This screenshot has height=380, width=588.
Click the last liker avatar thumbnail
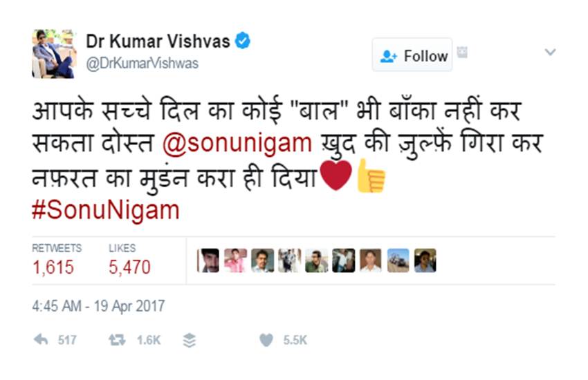point(425,260)
